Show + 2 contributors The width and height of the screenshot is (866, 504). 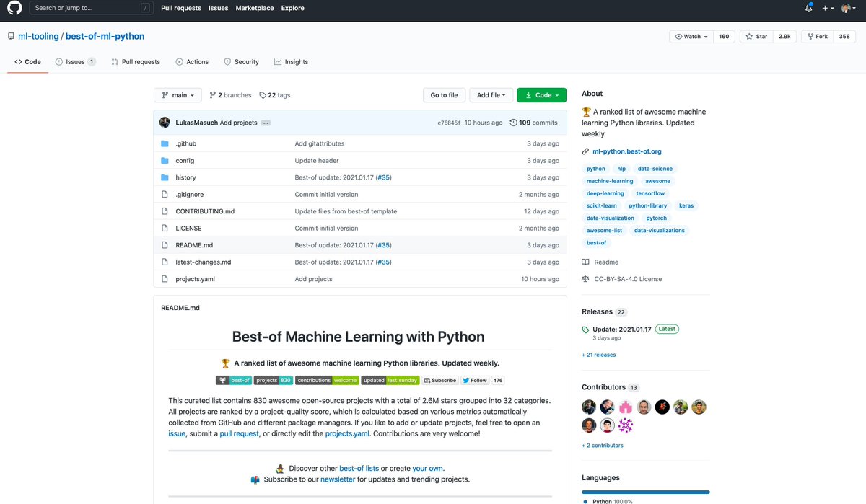[x=603, y=446]
